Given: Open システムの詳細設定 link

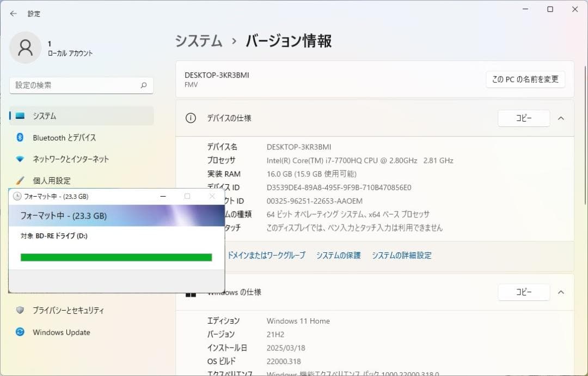Looking at the screenshot, I should click(401, 255).
